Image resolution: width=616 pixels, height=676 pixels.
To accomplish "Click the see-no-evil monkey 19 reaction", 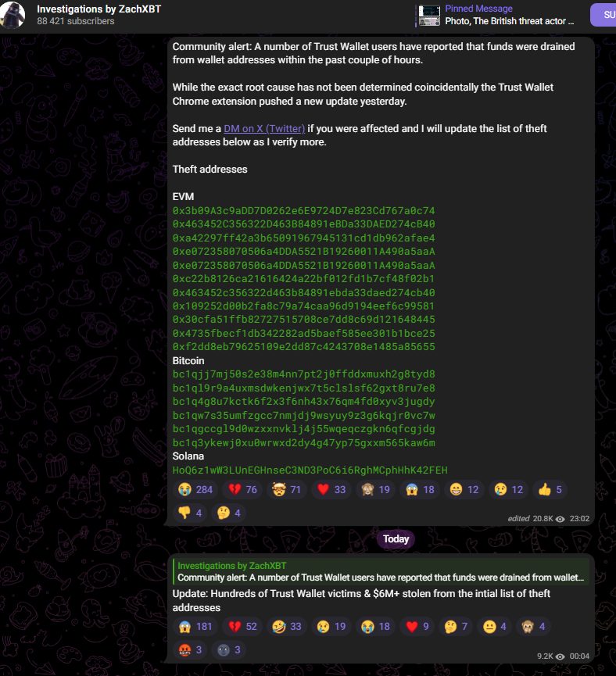I will click(x=376, y=489).
